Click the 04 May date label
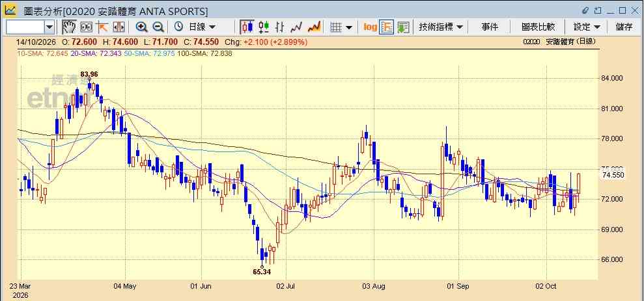This screenshot has width=644, height=301. point(124,286)
